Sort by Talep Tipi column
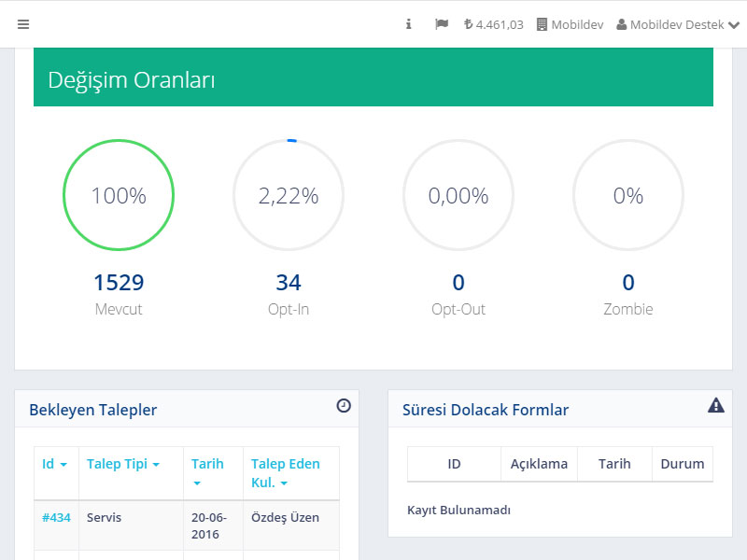 coord(122,464)
